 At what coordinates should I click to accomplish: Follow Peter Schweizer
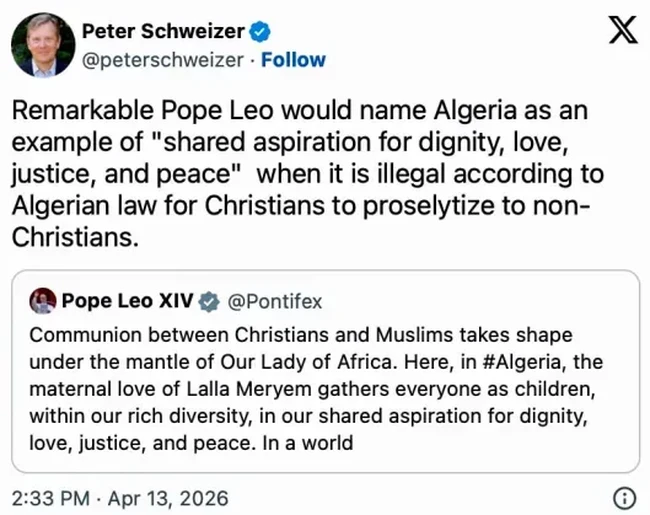293,60
